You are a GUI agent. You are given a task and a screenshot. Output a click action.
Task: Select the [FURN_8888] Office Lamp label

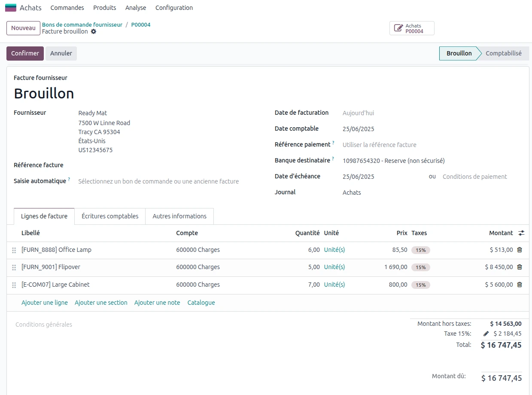point(56,250)
